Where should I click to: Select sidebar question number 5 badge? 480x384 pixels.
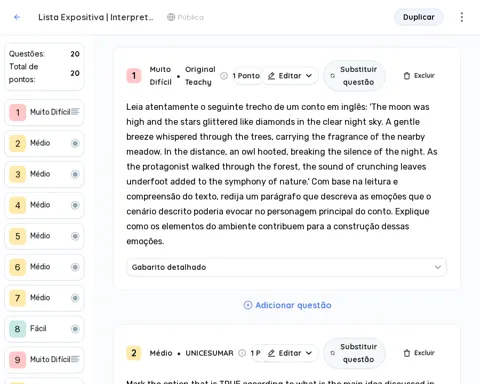pos(18,236)
